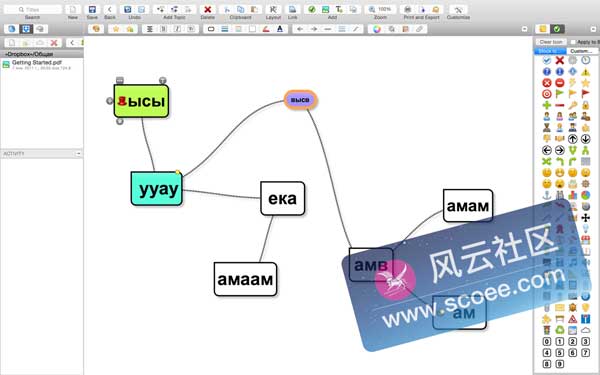This screenshot has height=375, width=600.
Task: Click the Save icon in toolbar
Action: click(x=92, y=9)
